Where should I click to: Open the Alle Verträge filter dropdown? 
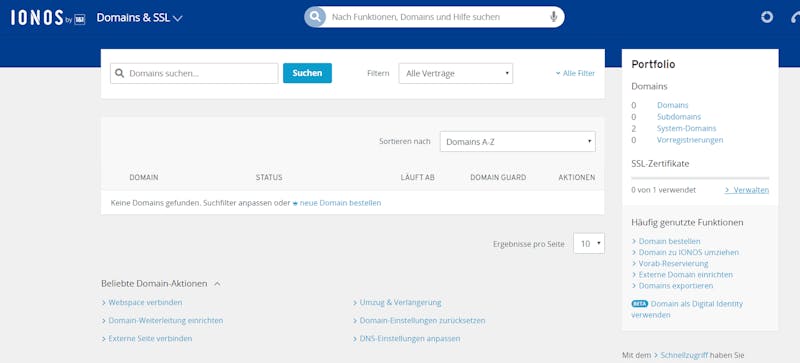pyautogui.click(x=456, y=74)
